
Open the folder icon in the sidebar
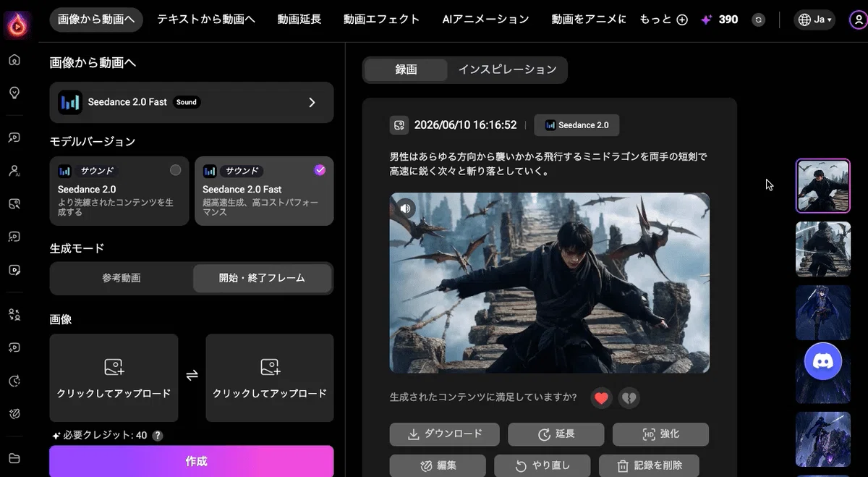14,457
